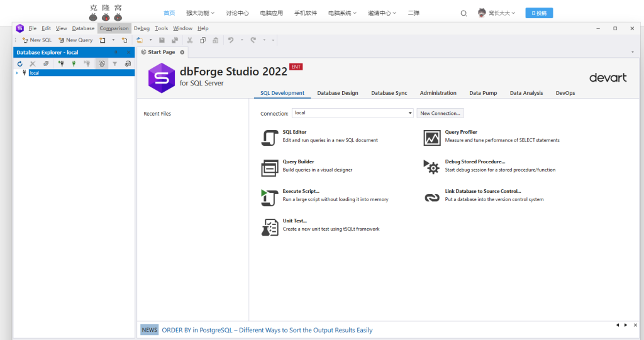Click the New Connection... button
The width and height of the screenshot is (644, 340).
[440, 113]
